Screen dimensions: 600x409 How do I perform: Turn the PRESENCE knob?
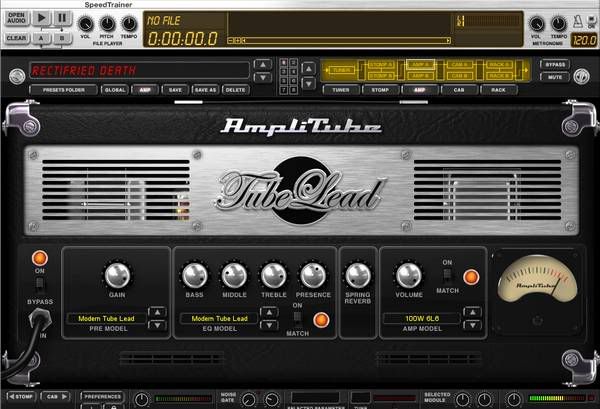click(x=313, y=275)
